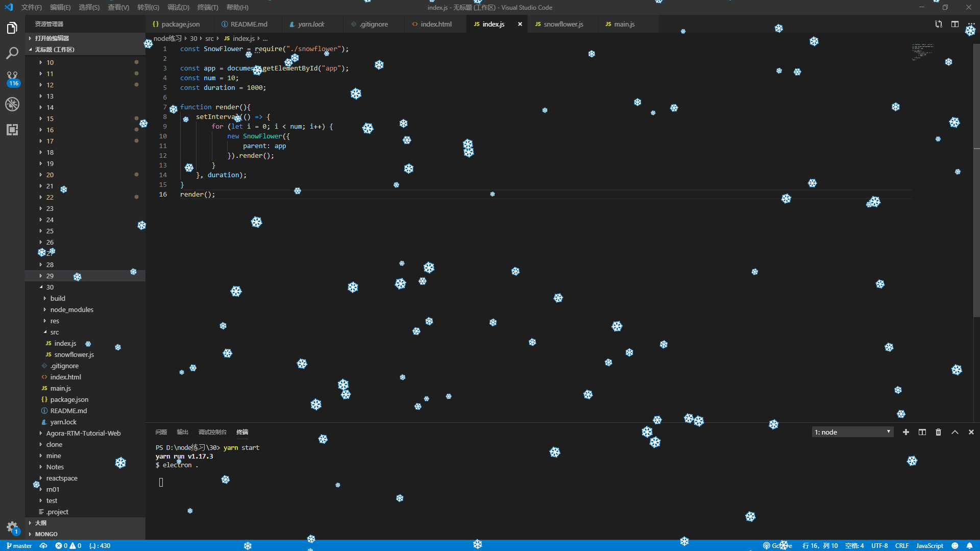Open problems via errors and warnings counter
The width and height of the screenshot is (980, 551).
pos(68,545)
